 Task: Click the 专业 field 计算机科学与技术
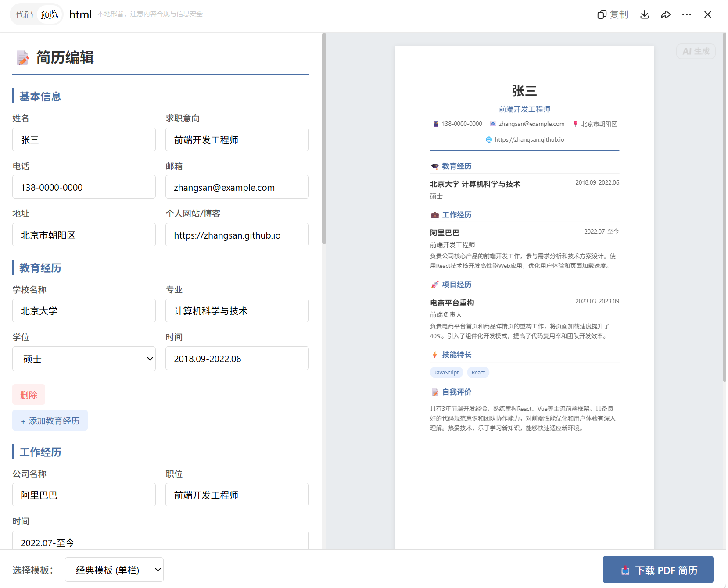[237, 310]
